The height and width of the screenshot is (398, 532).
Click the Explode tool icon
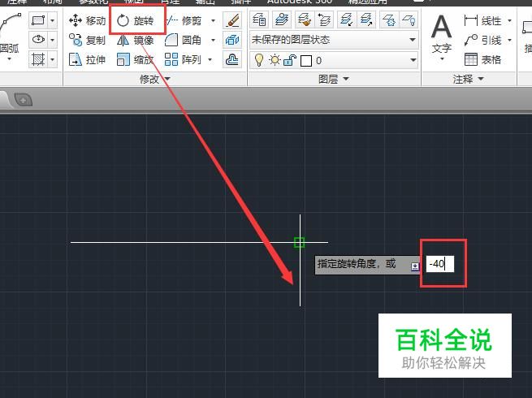coord(232,40)
